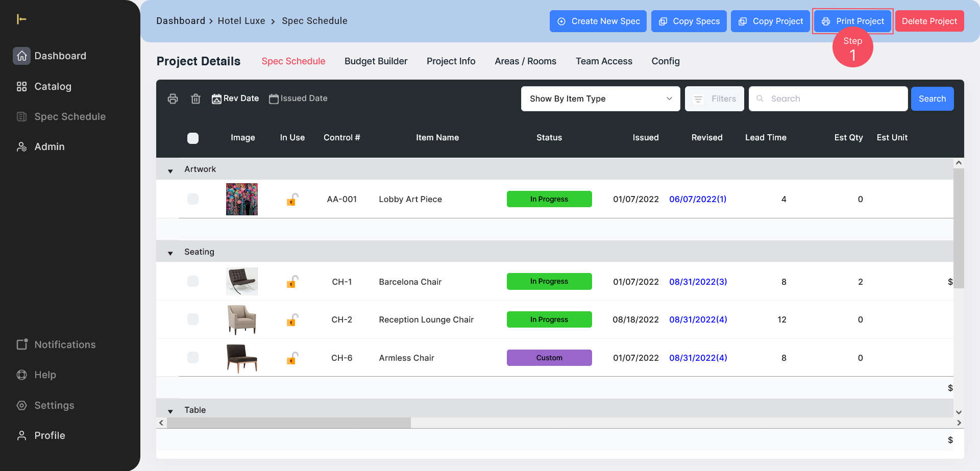Viewport: 980px width, 471px height.
Task: Check the checkbox for Barcelona Chair row
Action: (193, 281)
